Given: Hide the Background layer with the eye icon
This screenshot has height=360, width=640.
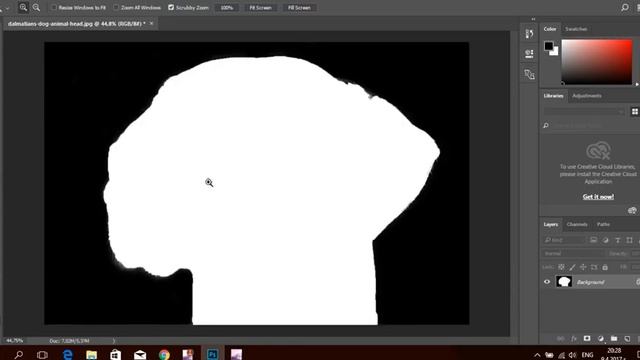Looking at the screenshot, I should point(547,282).
